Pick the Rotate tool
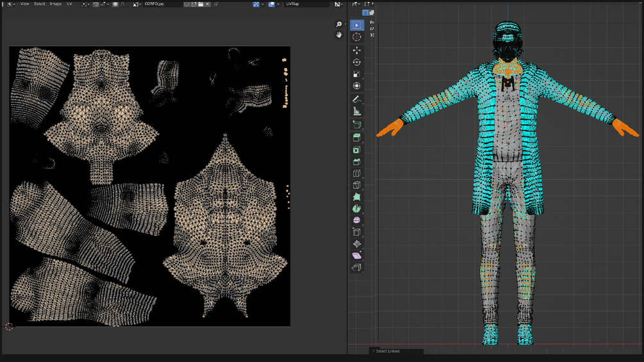This screenshot has width=644, height=362. [x=357, y=62]
